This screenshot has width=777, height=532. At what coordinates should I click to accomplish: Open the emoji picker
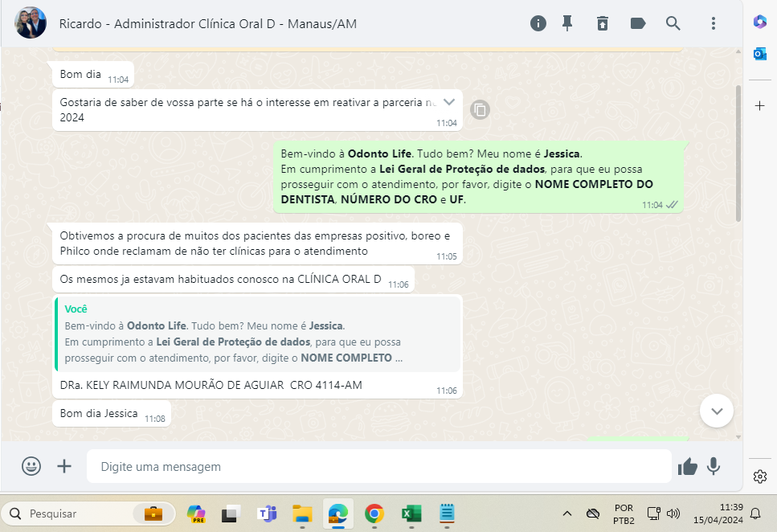(x=31, y=466)
